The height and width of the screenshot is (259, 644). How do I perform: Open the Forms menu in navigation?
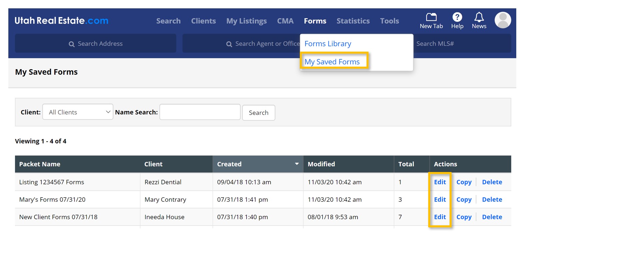click(315, 21)
